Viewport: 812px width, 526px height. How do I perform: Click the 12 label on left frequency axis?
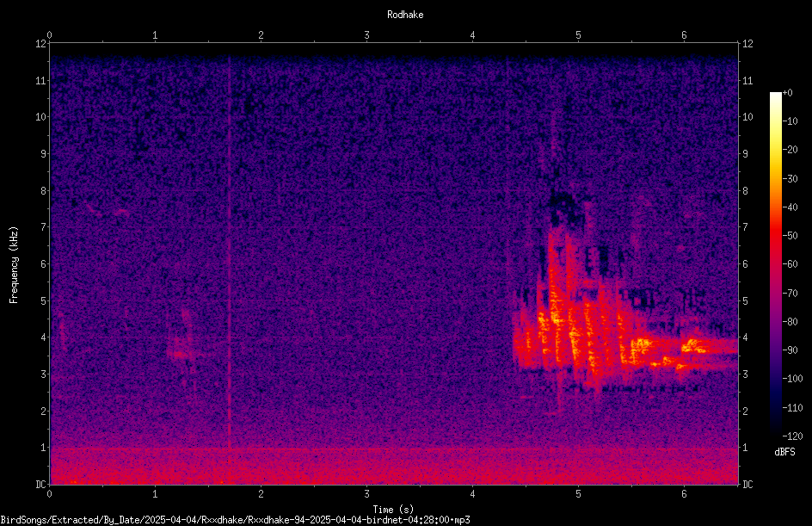pyautogui.click(x=40, y=44)
